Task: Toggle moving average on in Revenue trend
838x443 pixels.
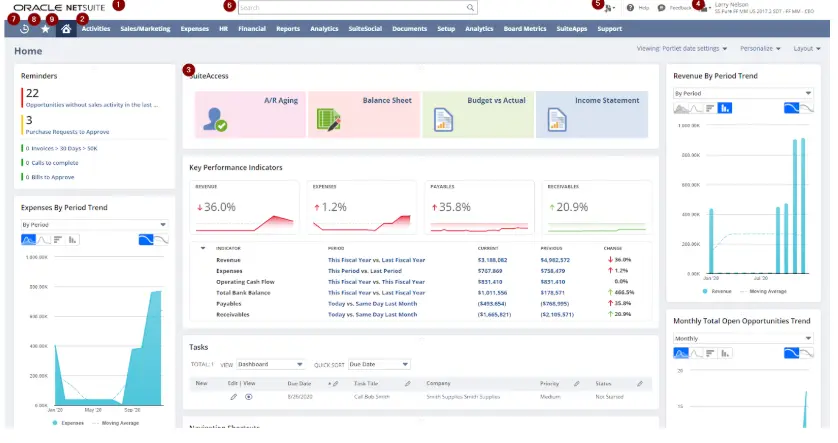Action: tap(792, 108)
